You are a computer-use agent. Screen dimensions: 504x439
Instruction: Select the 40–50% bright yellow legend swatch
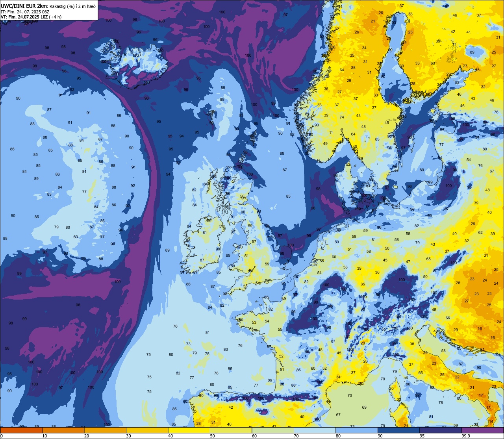pyautogui.click(x=189, y=430)
